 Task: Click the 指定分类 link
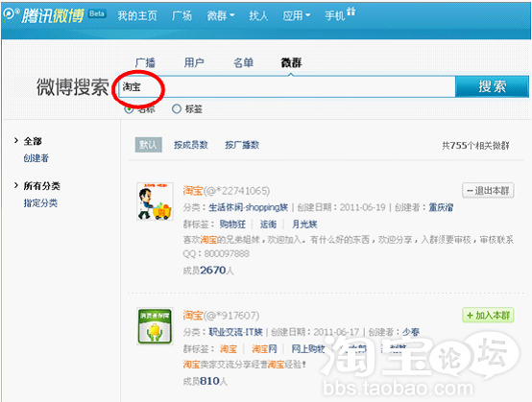40,203
